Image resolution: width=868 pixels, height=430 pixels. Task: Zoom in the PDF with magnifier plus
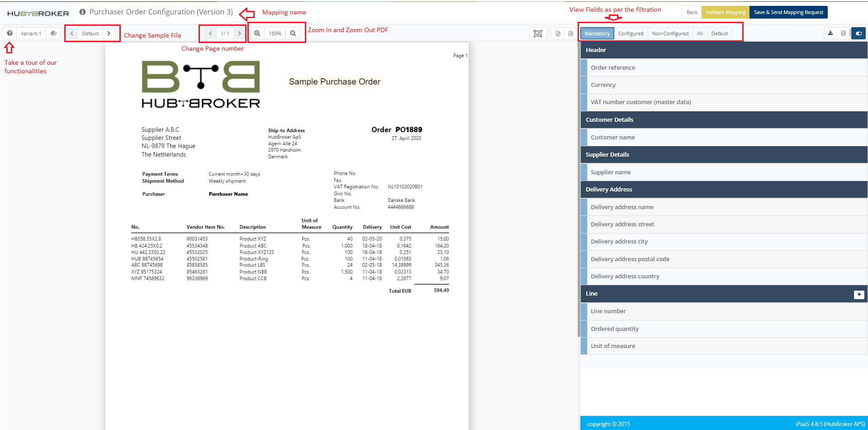tap(257, 33)
